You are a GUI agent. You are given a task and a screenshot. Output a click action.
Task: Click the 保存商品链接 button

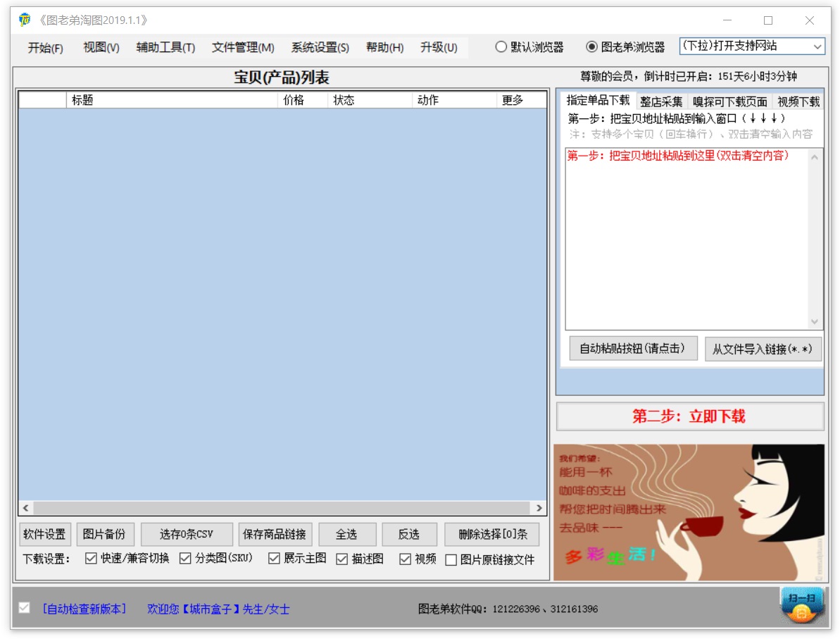[x=275, y=534]
